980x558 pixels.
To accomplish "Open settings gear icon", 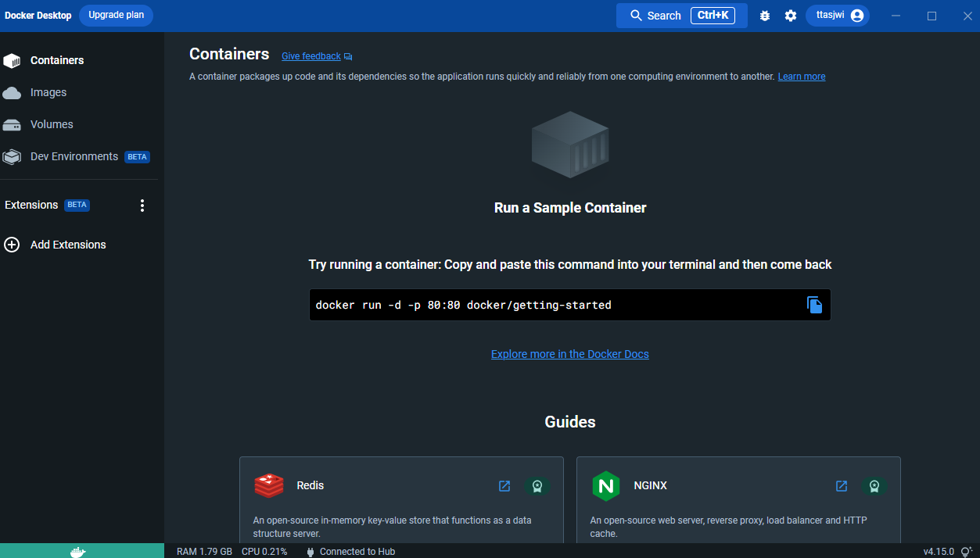I will 791,16.
